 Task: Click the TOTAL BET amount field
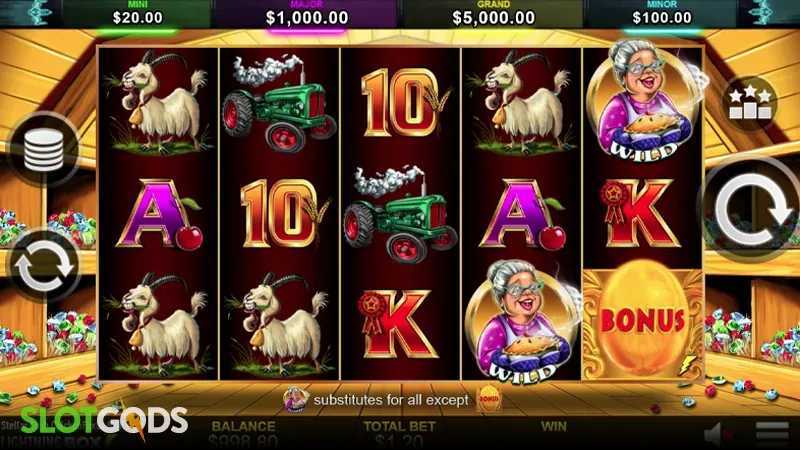(x=399, y=435)
